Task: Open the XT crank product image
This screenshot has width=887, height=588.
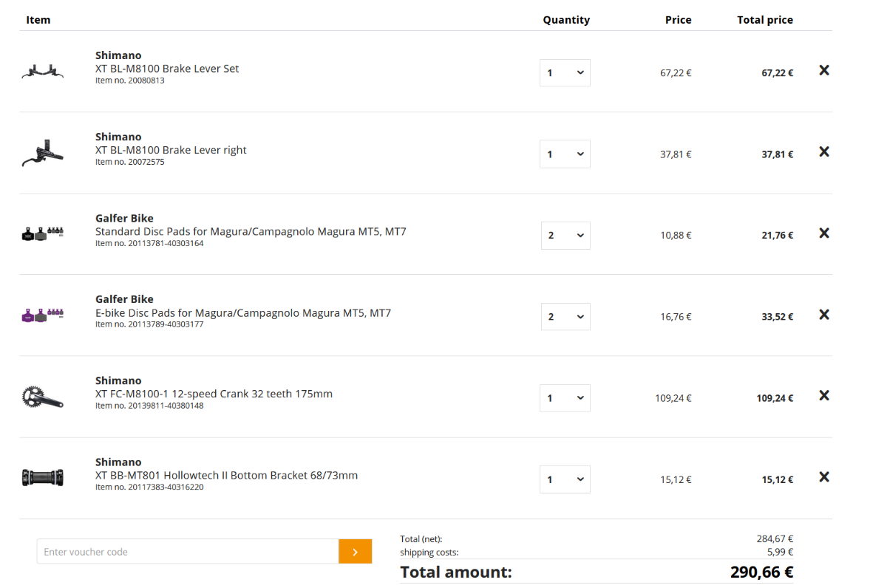Action: [43, 397]
